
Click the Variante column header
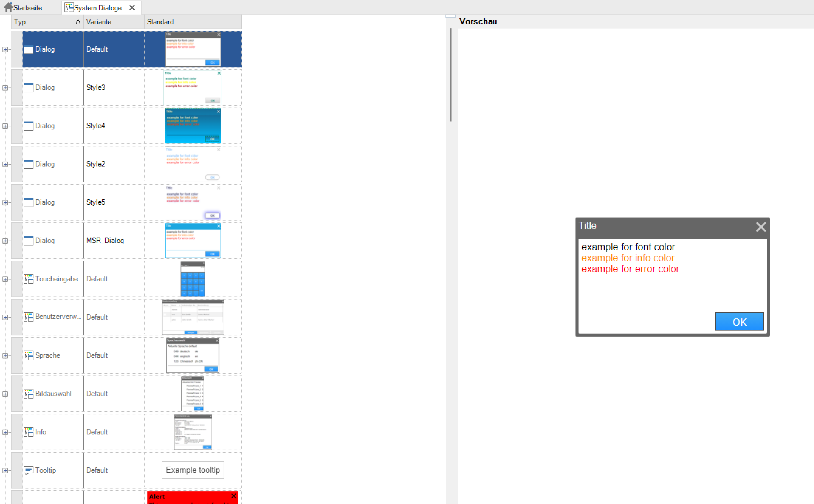point(114,22)
